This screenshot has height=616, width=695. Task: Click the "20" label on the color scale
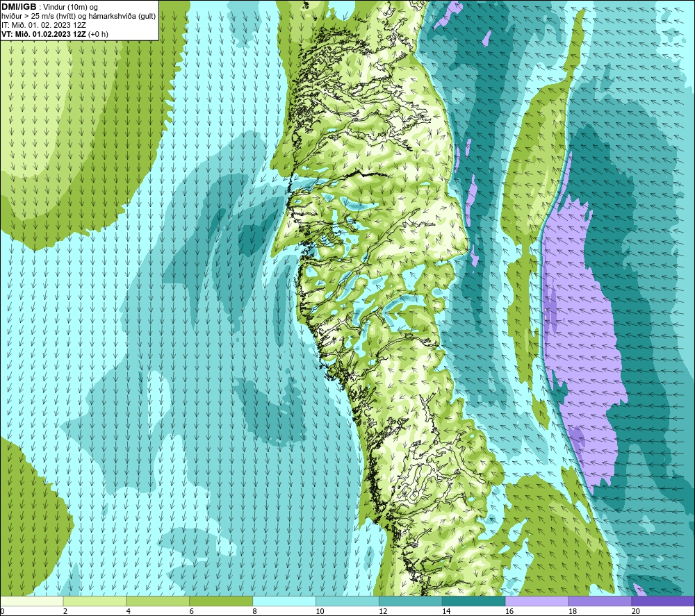click(x=636, y=611)
